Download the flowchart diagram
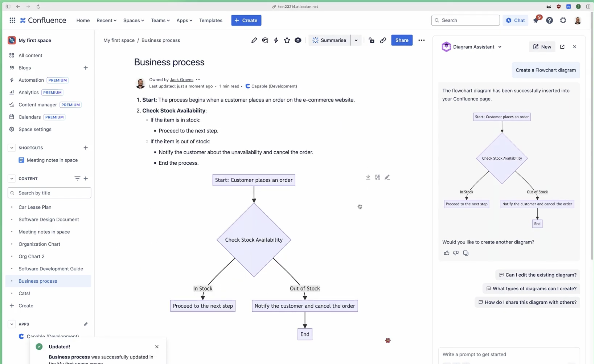The image size is (594, 364). click(x=368, y=177)
